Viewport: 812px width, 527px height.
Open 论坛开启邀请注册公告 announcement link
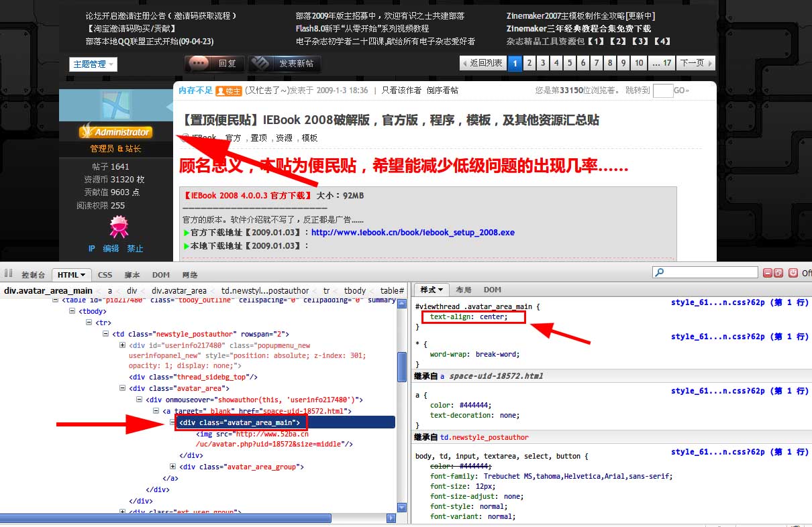[161, 15]
